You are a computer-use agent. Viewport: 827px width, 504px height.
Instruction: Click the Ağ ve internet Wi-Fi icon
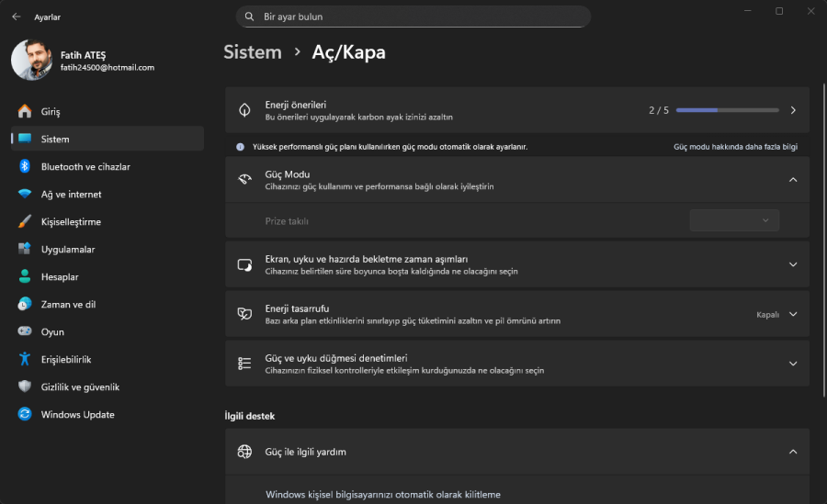[x=25, y=194]
